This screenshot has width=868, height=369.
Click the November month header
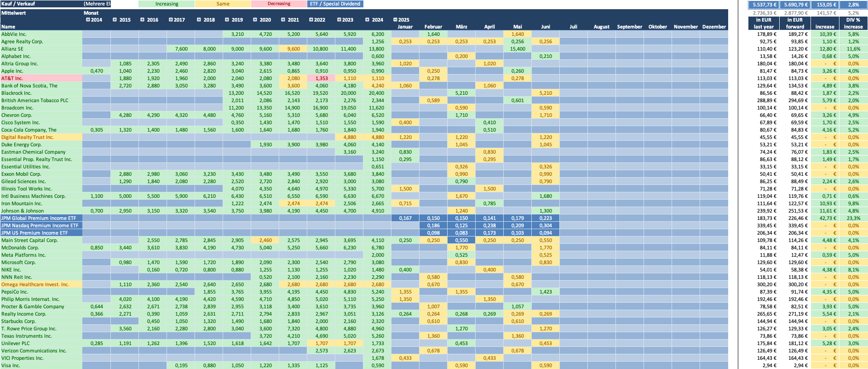686,27
